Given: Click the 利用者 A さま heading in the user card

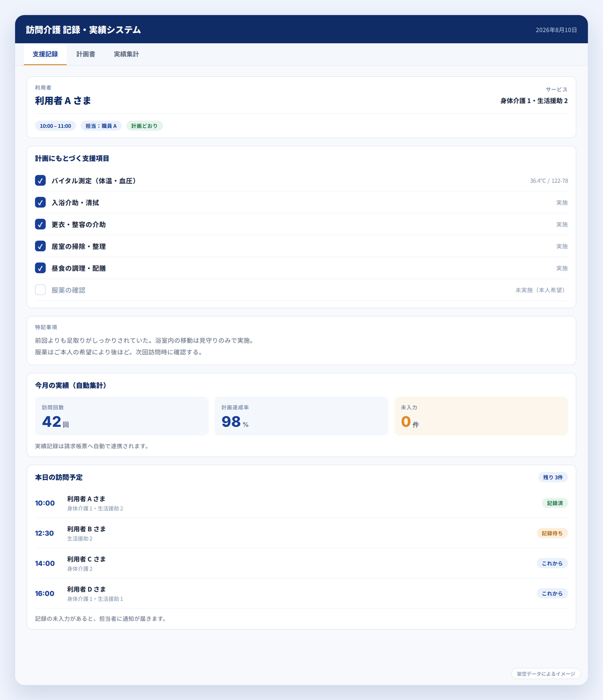Looking at the screenshot, I should (x=63, y=101).
